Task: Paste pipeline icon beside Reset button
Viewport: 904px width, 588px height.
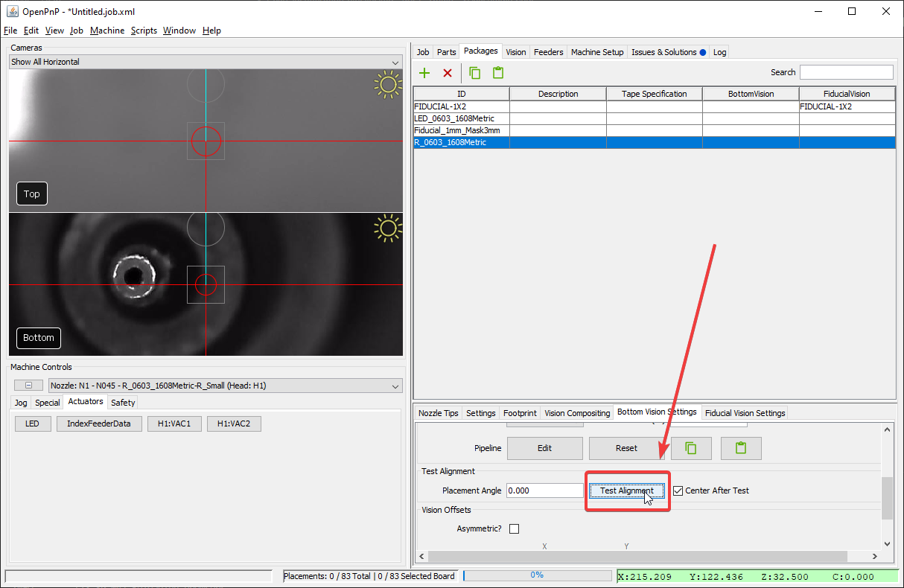Action: 740,448
